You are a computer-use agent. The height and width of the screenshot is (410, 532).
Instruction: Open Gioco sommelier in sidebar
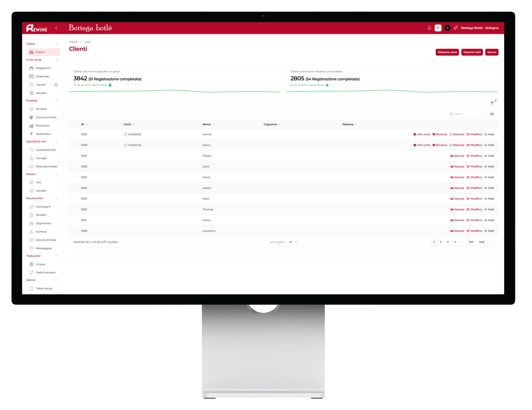tap(43, 117)
